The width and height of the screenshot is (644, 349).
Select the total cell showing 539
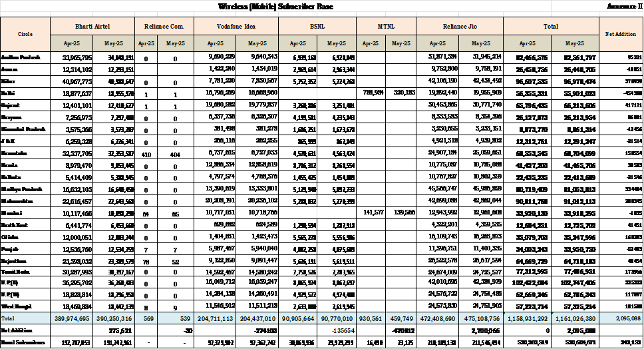pyautogui.click(x=176, y=318)
